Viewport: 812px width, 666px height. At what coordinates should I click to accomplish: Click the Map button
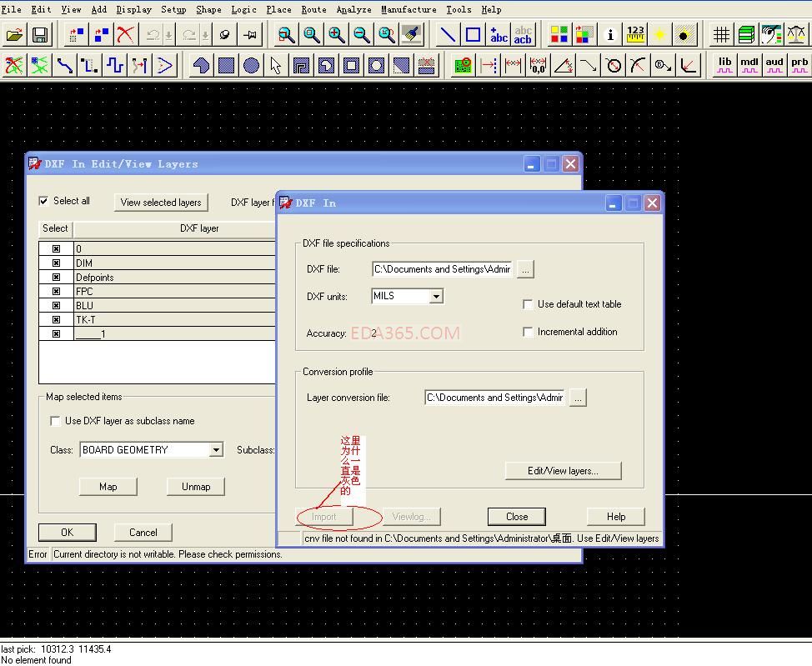(x=108, y=487)
